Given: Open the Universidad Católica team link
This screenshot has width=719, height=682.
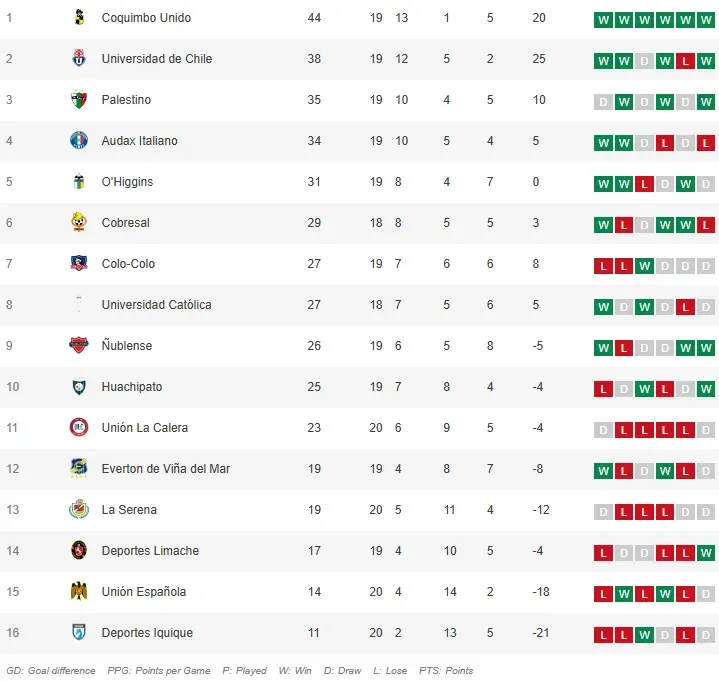Looking at the screenshot, I should [x=156, y=305].
